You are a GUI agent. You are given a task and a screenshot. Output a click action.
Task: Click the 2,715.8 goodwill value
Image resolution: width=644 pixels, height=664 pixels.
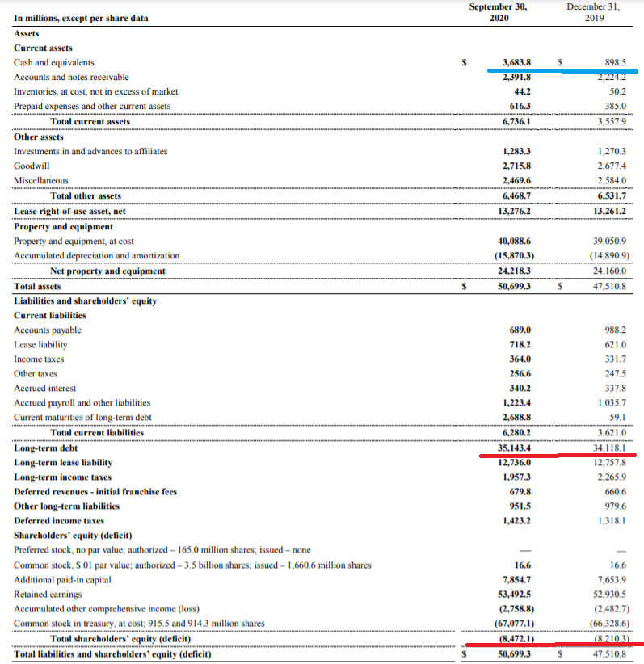pyautogui.click(x=516, y=166)
